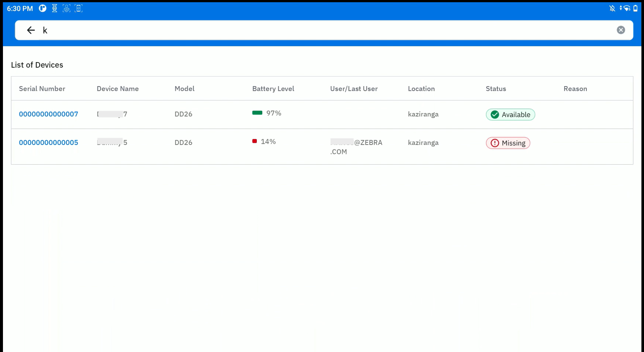Click the green 97% battery level bar
This screenshot has height=352, width=644.
pyautogui.click(x=257, y=113)
